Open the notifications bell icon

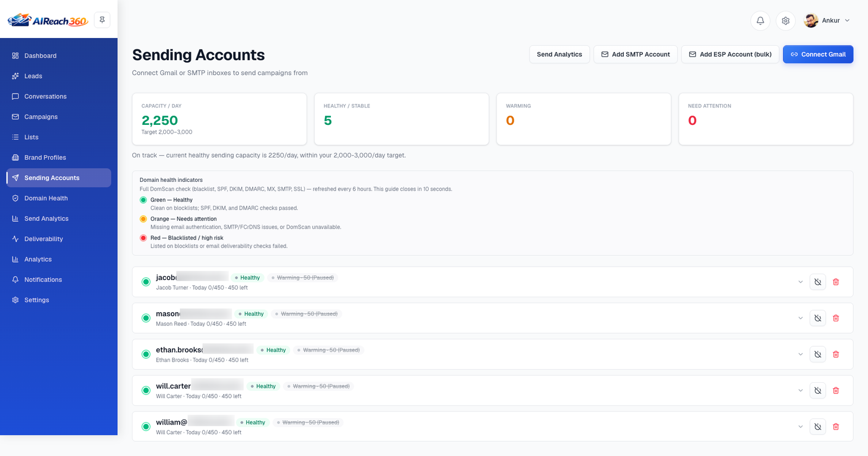761,21
